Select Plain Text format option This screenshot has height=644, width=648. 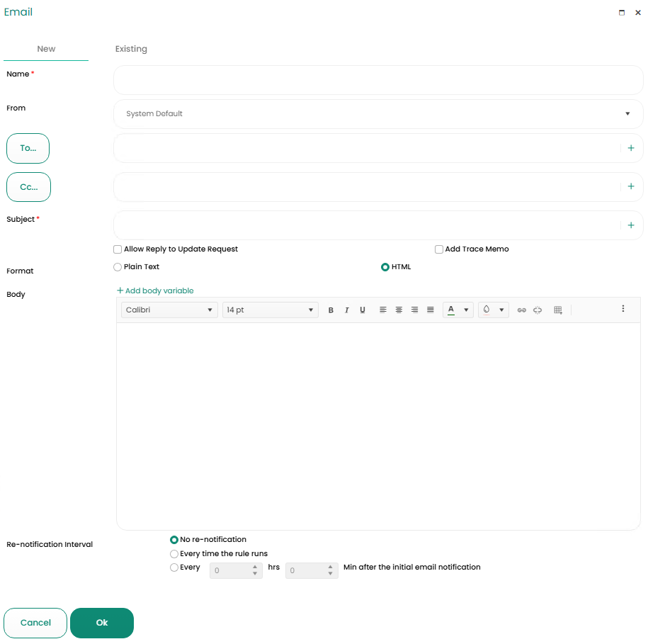(x=118, y=267)
